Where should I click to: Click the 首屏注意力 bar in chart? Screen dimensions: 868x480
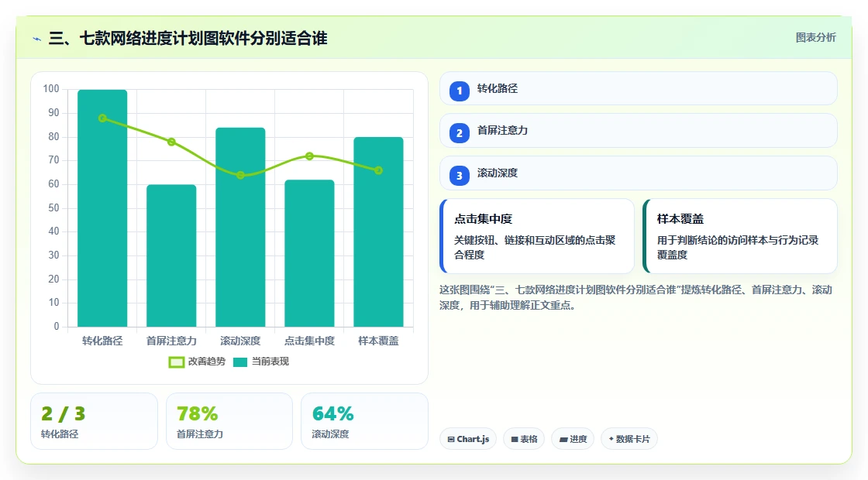point(171,255)
